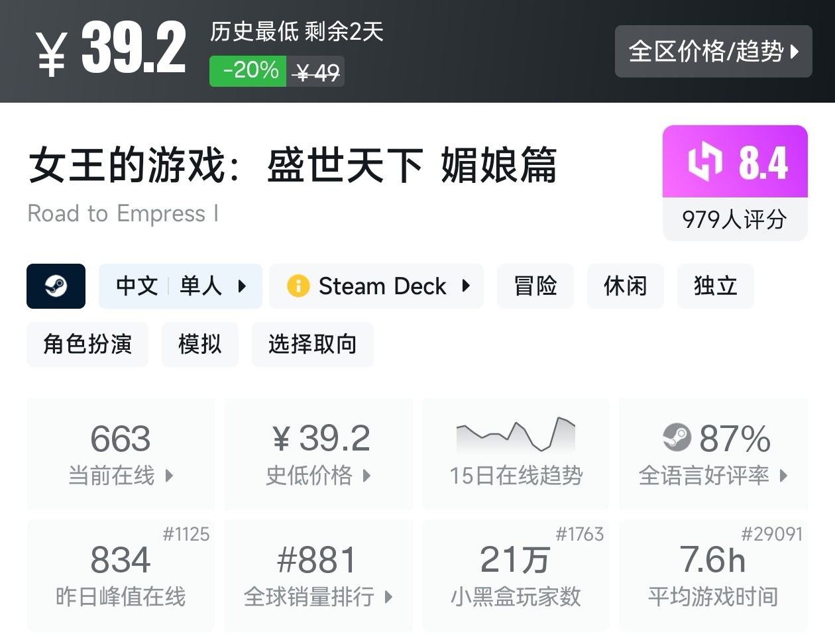
Task: Click the green -20% discount badge
Action: [x=249, y=70]
